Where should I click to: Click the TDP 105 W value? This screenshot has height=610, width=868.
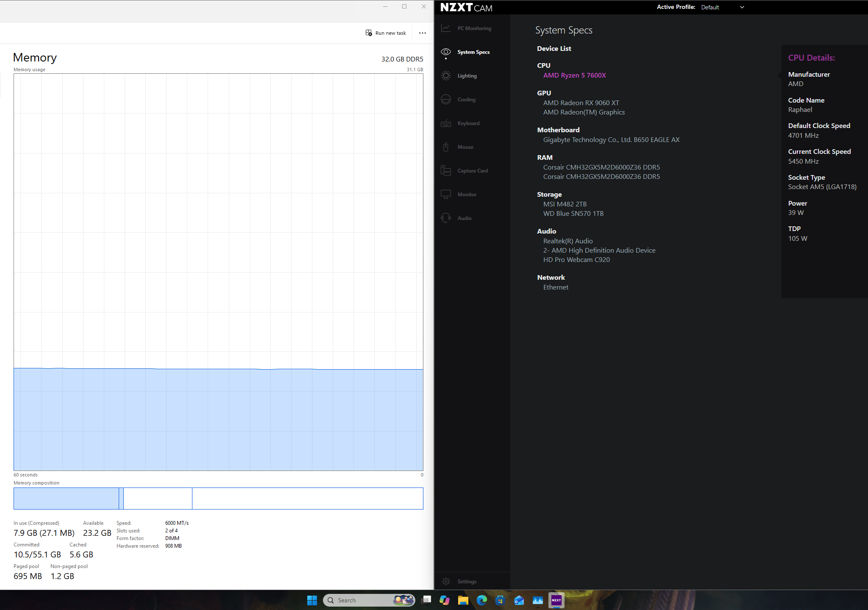(798, 239)
